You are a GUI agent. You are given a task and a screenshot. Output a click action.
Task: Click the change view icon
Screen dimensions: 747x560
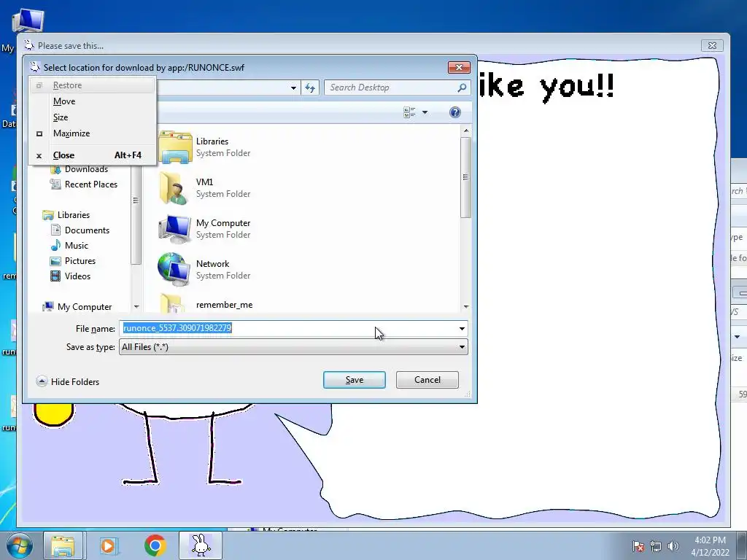409,112
